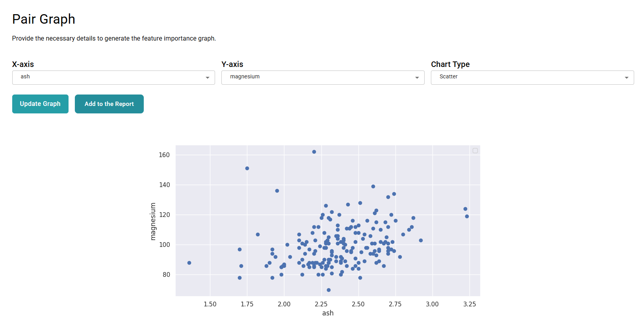Screen dimensions: 644x317
Task: Open the X-axis feature dropdown
Action: coord(113,78)
